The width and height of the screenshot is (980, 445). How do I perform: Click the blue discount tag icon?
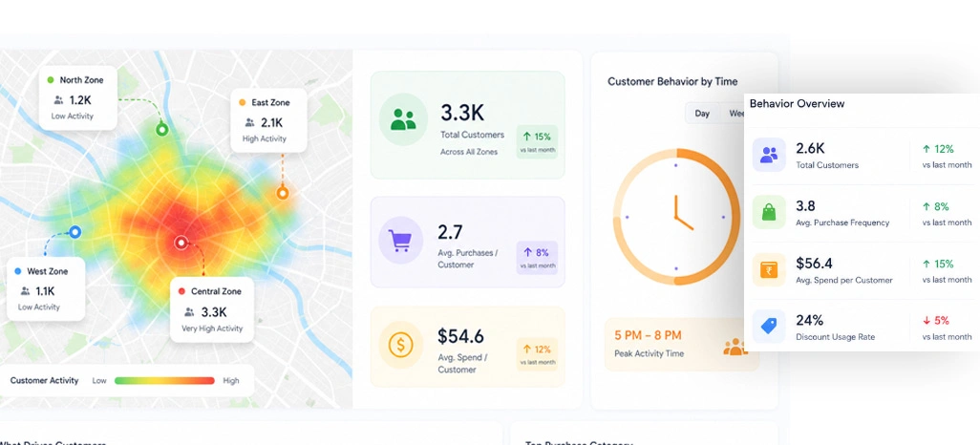click(x=769, y=327)
